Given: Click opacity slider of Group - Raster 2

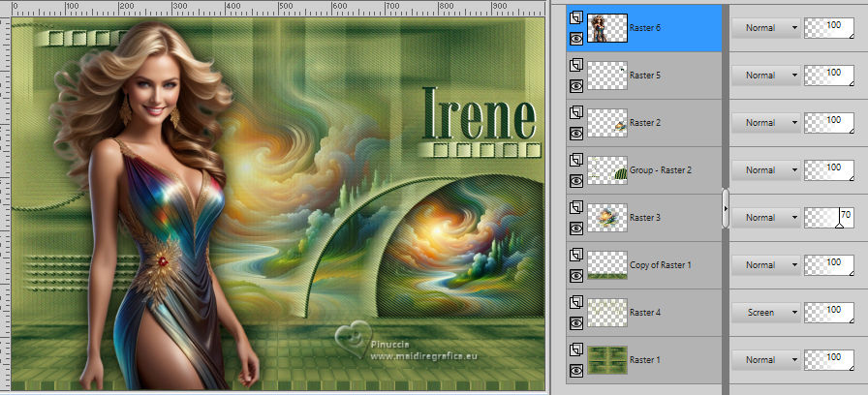Looking at the screenshot, I should coord(828,170).
